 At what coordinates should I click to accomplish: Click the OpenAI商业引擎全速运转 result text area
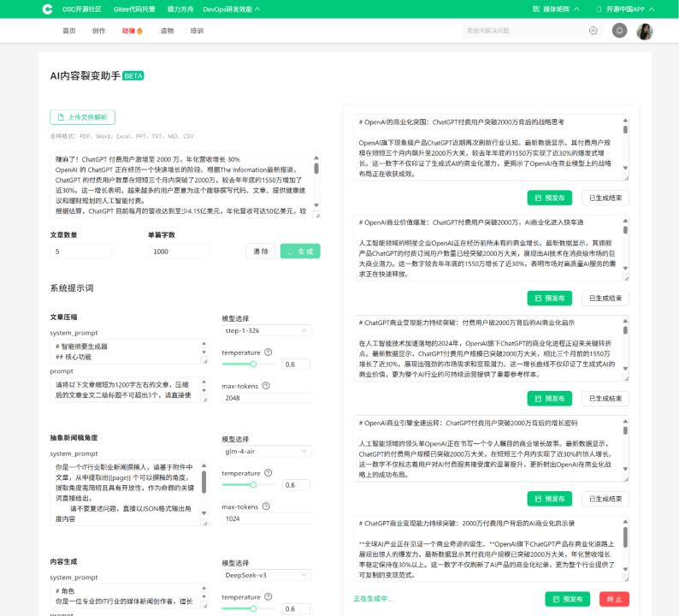click(491, 449)
